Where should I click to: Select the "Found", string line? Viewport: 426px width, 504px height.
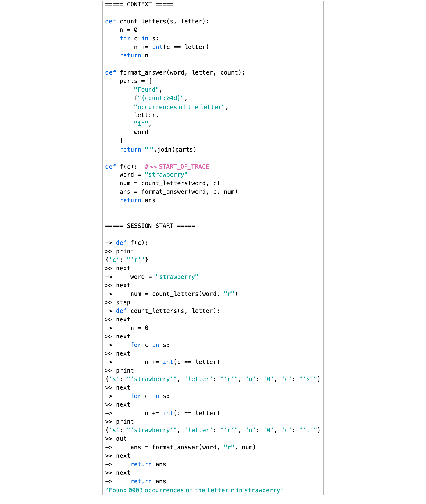coord(148,90)
